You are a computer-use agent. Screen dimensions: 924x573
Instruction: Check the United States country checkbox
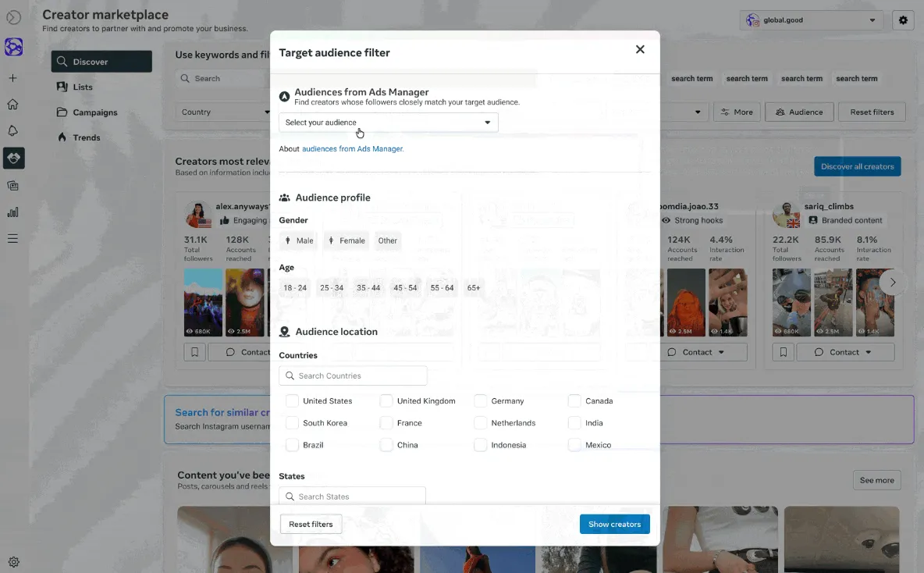point(292,400)
